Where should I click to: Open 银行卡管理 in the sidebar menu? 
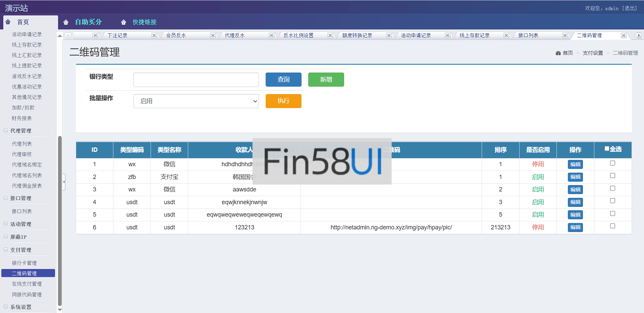pyautogui.click(x=24, y=263)
